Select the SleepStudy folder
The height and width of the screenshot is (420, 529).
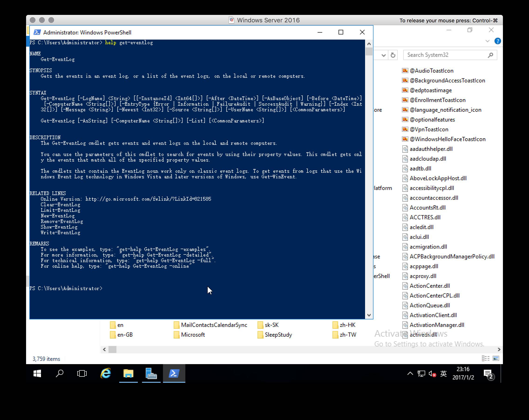click(275, 335)
